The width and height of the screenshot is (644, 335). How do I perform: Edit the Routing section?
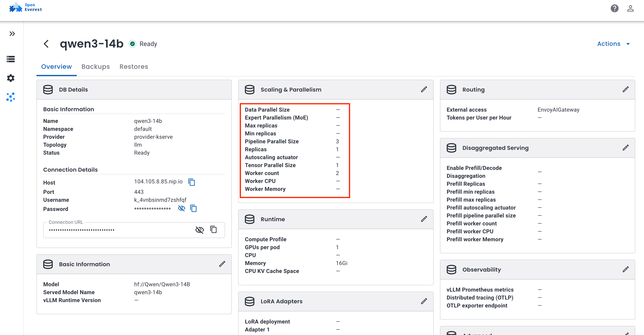[626, 89]
